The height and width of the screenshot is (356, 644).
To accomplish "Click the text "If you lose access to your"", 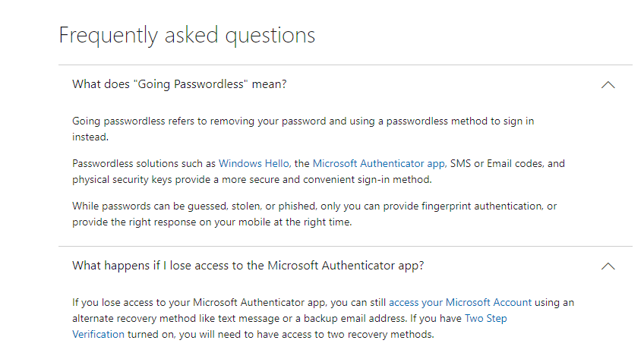I will [x=131, y=303].
